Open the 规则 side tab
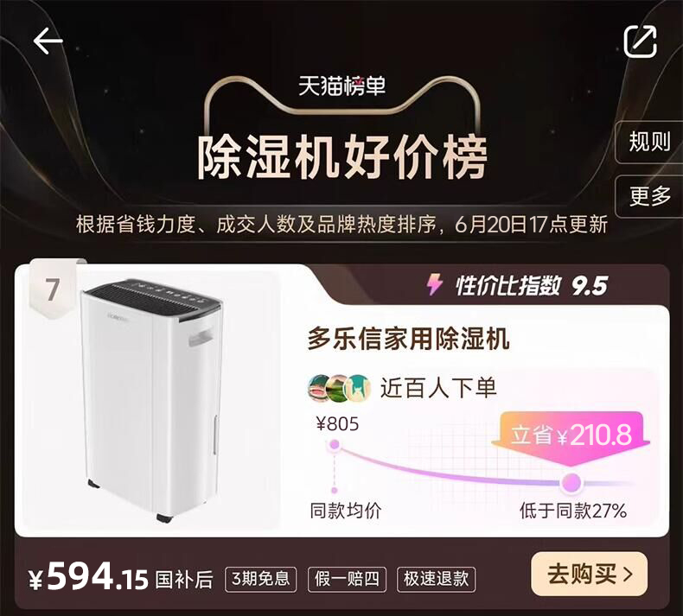This screenshot has width=683, height=616. pos(649,142)
